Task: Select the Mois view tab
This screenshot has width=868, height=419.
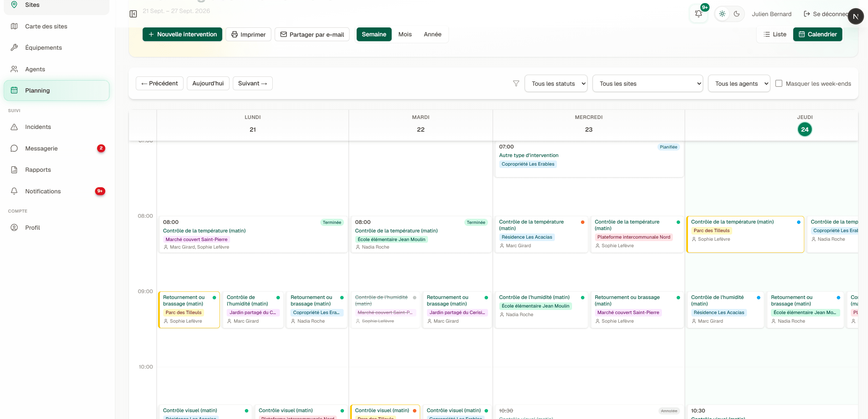Action: pos(405,34)
